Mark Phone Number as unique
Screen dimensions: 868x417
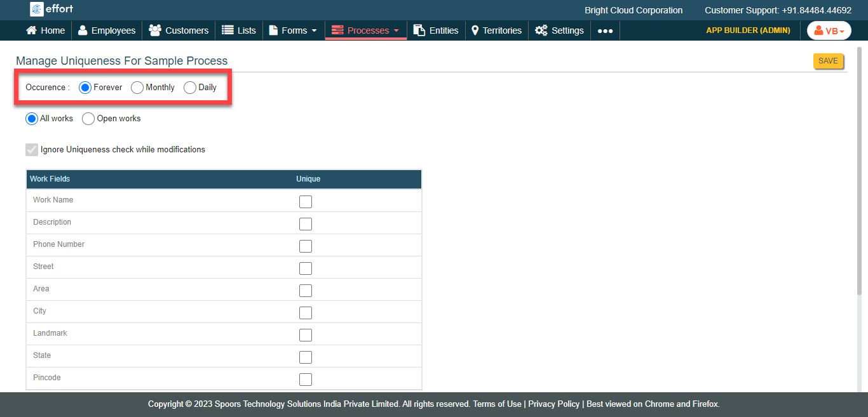point(306,246)
